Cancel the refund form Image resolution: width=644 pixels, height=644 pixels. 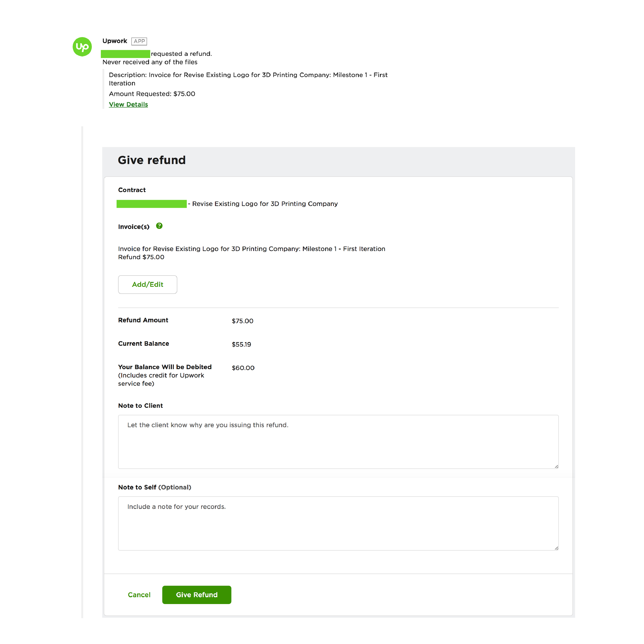pyautogui.click(x=139, y=595)
